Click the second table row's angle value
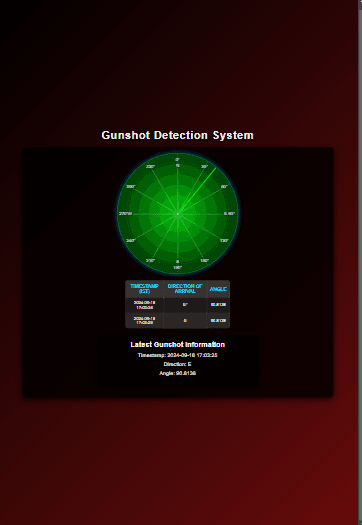 tap(218, 320)
